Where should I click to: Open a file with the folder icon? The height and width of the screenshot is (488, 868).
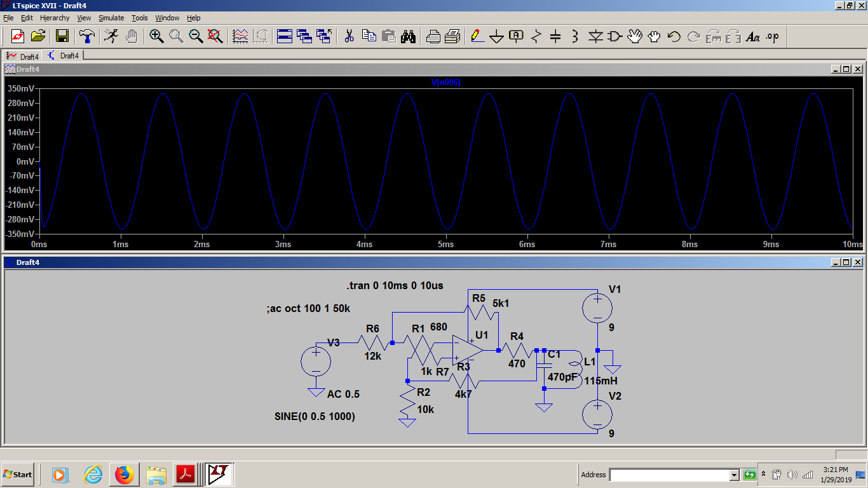[x=38, y=36]
